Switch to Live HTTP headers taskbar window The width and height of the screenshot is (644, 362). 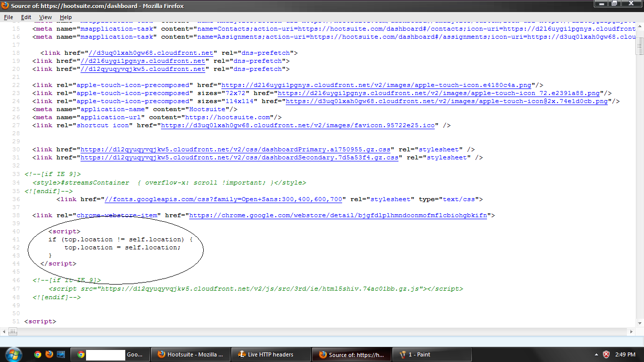271,354
